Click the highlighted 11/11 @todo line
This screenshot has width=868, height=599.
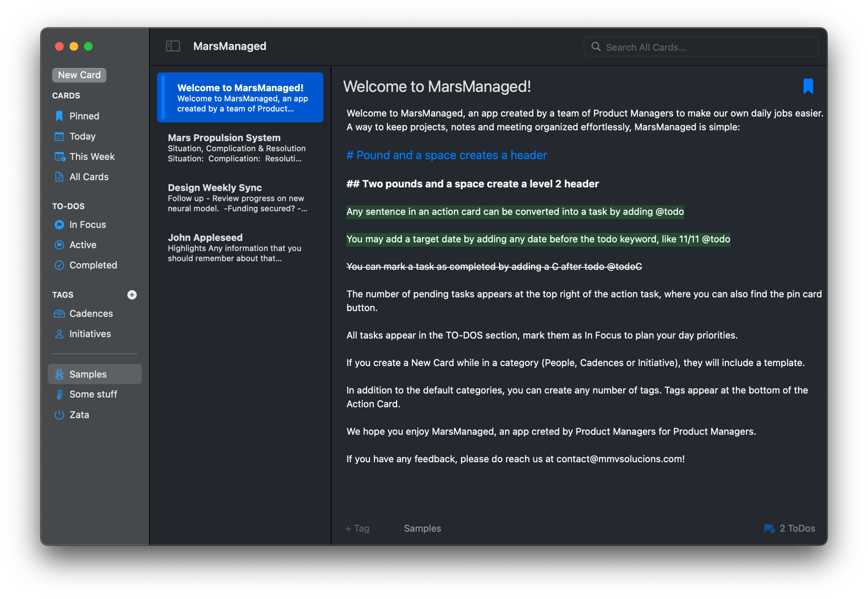pyautogui.click(x=538, y=239)
